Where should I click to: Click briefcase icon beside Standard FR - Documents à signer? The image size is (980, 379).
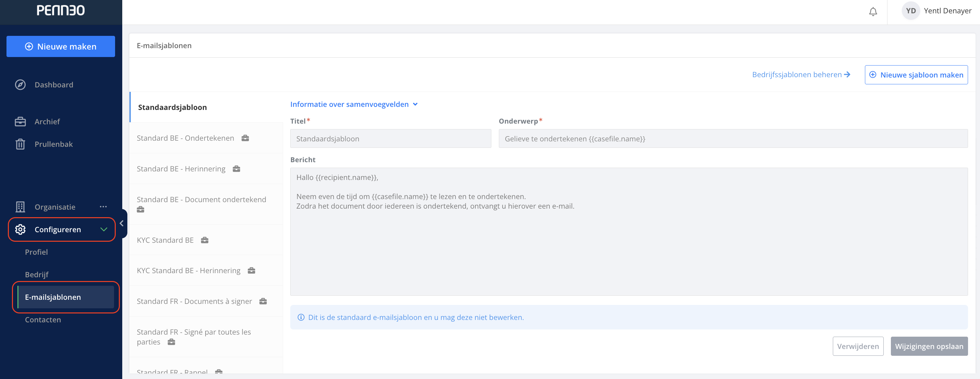(263, 301)
